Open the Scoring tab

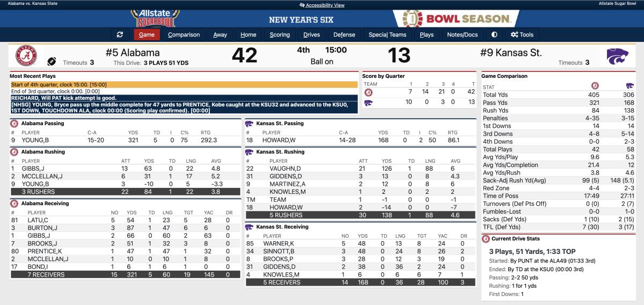pyautogui.click(x=280, y=35)
